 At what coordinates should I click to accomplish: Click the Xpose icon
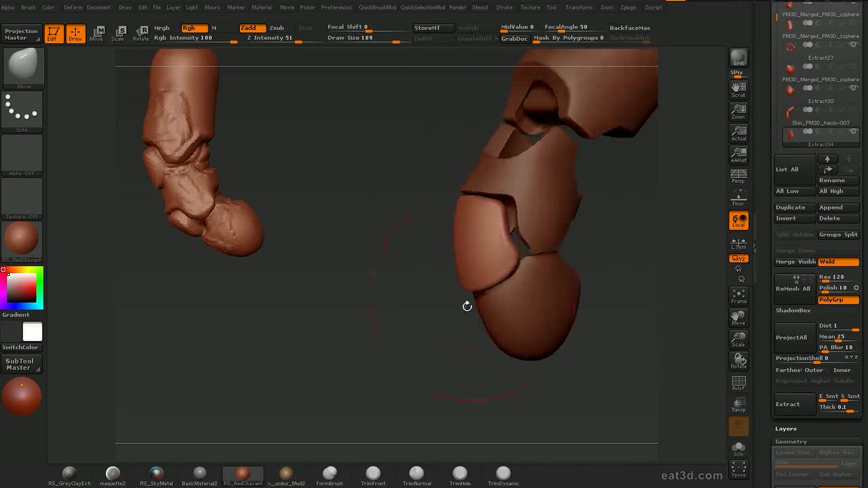(738, 468)
